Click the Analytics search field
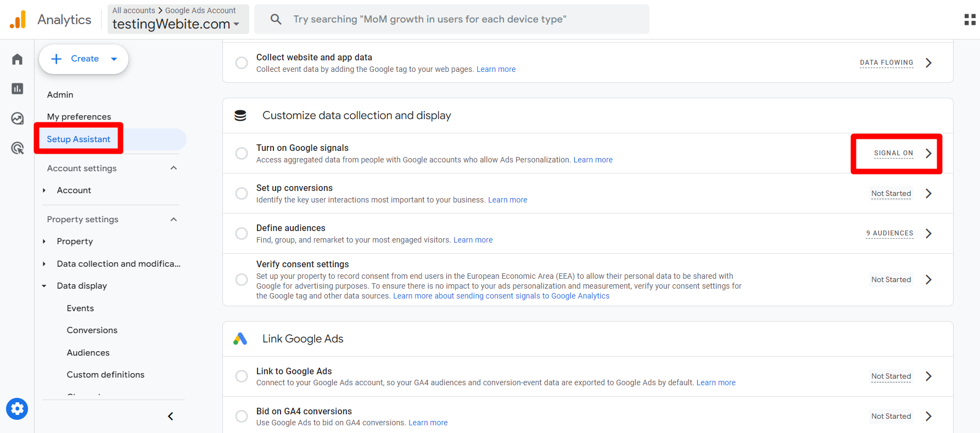980x433 pixels. 451,19
